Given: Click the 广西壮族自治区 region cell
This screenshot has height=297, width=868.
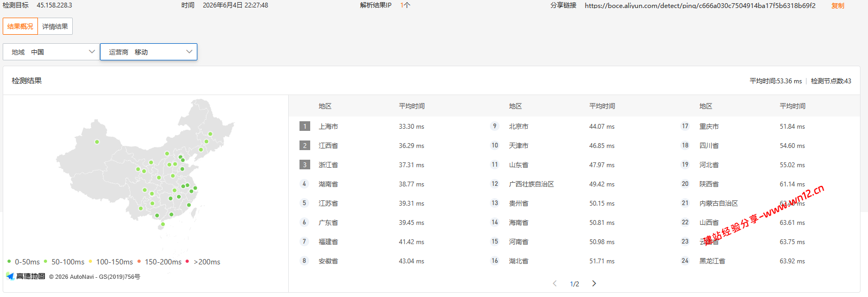Looking at the screenshot, I should coord(532,184).
